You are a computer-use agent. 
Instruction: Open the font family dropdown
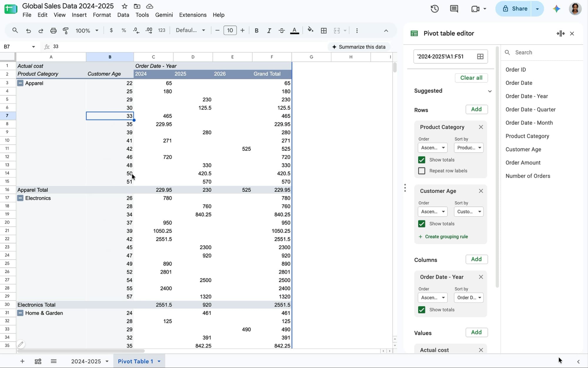coord(191,30)
